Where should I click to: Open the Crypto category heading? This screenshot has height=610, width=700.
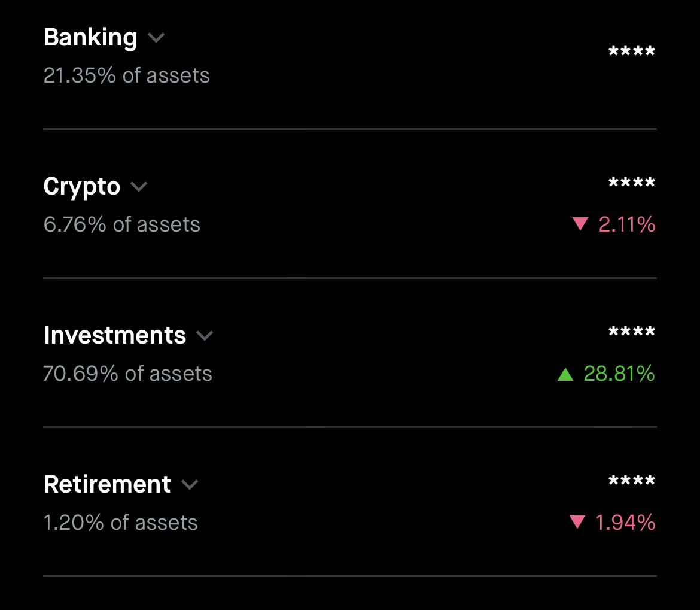82,187
